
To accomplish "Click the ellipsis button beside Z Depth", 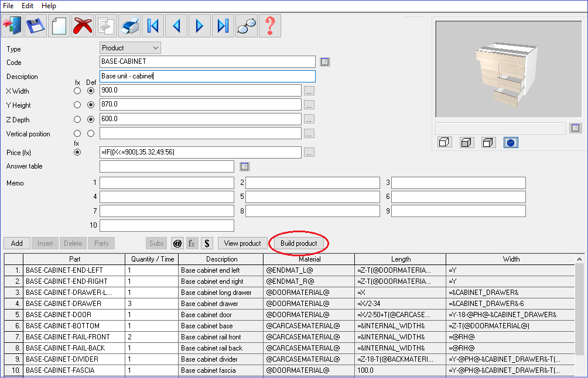I will click(x=309, y=119).
